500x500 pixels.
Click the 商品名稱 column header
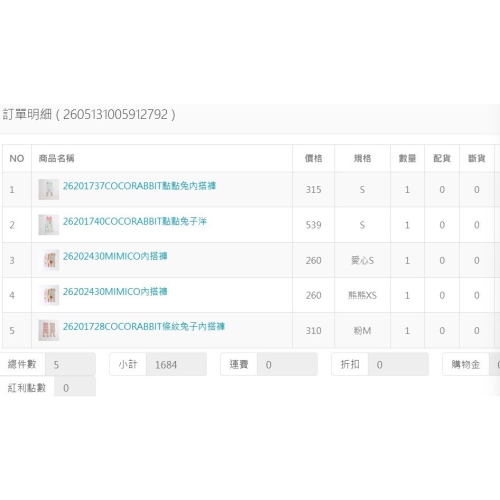coord(56,158)
